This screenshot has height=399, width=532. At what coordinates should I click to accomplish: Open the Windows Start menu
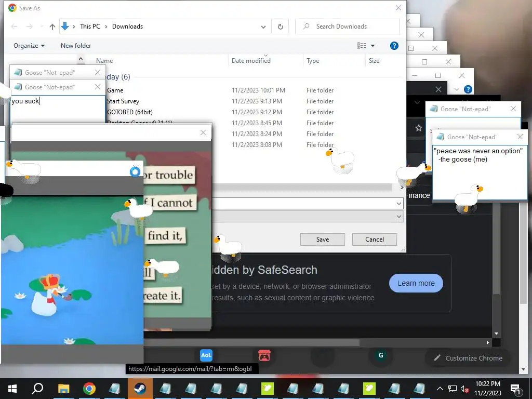pyautogui.click(x=12, y=389)
